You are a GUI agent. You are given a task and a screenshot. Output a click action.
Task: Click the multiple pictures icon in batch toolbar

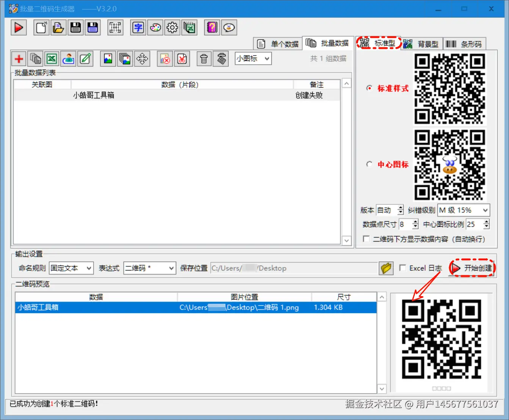pyautogui.click(x=125, y=59)
